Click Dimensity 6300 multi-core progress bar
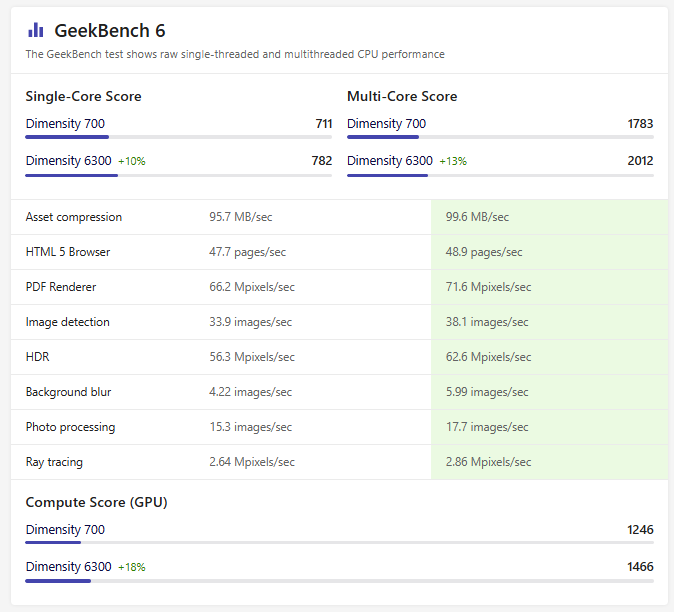 [500, 175]
